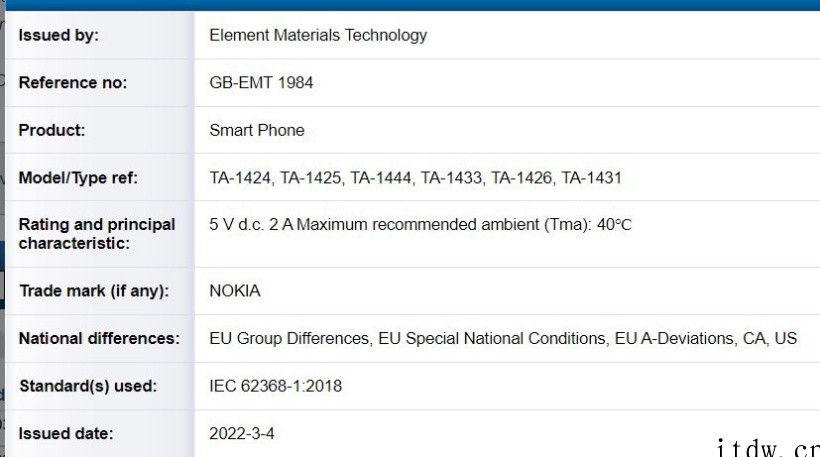
Task: Click the blue header bar above table
Action: click(410, 5)
